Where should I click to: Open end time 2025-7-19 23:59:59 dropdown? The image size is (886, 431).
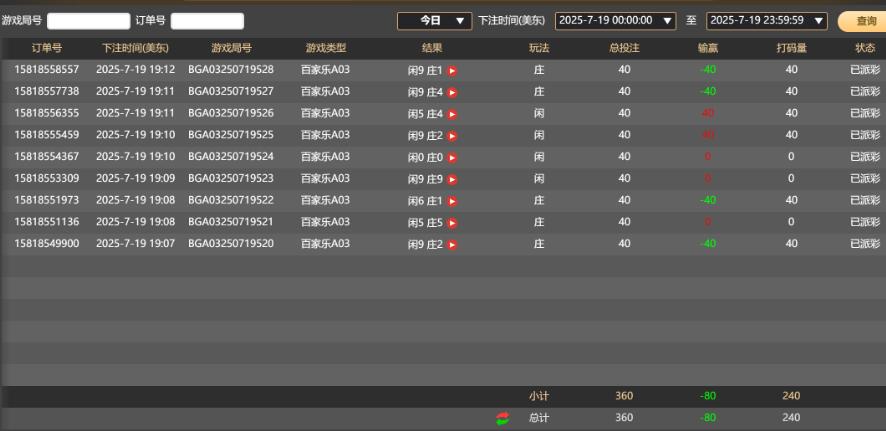[x=767, y=21]
